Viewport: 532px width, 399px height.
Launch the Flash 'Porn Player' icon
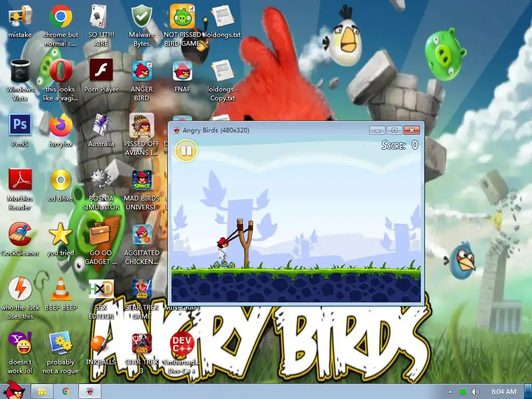tap(101, 71)
